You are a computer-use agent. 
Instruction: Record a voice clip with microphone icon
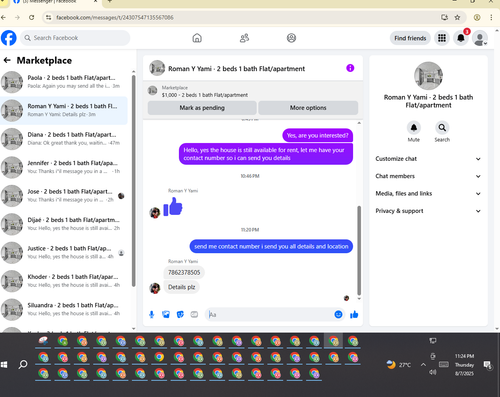[152, 314]
